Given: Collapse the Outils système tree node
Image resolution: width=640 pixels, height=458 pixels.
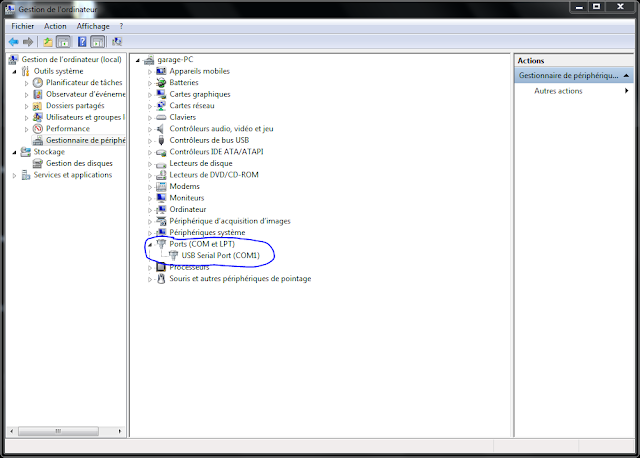Looking at the screenshot, I should tap(14, 72).
